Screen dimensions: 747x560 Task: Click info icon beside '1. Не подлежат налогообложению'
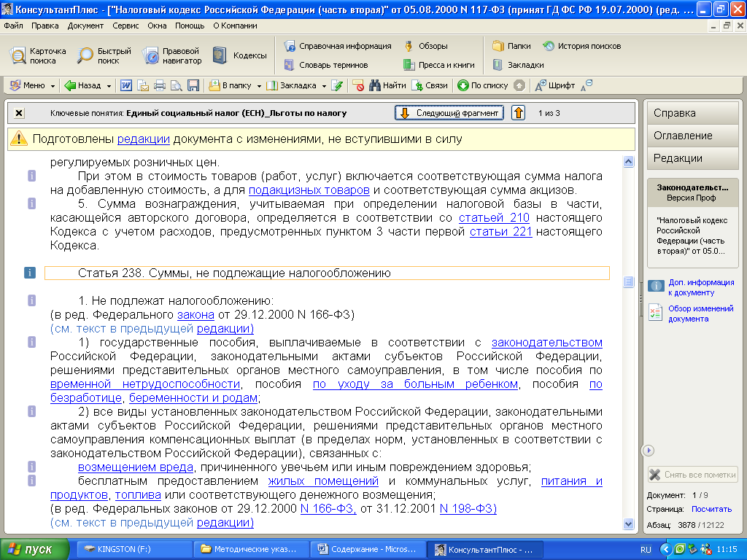31,300
